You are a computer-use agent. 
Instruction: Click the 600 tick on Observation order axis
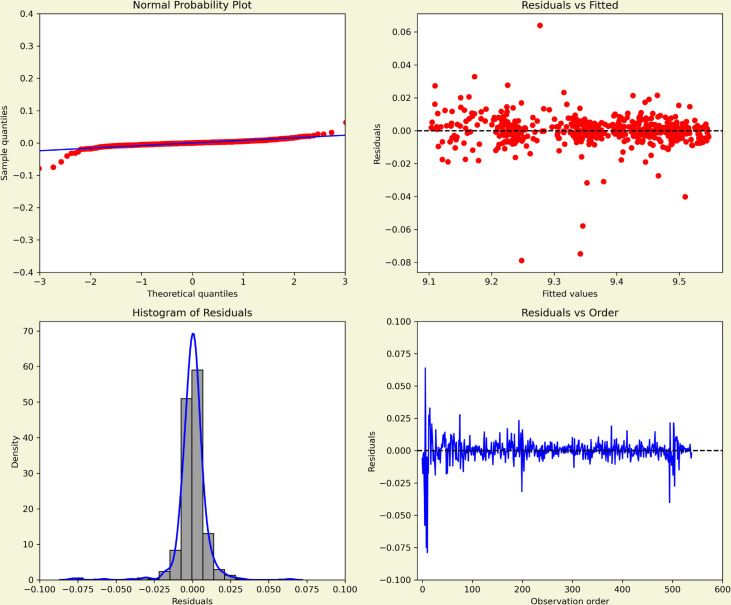click(x=722, y=589)
